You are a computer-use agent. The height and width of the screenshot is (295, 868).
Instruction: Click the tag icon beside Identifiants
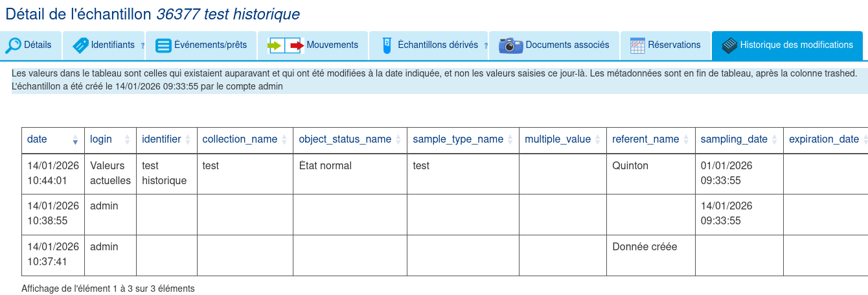[81, 45]
